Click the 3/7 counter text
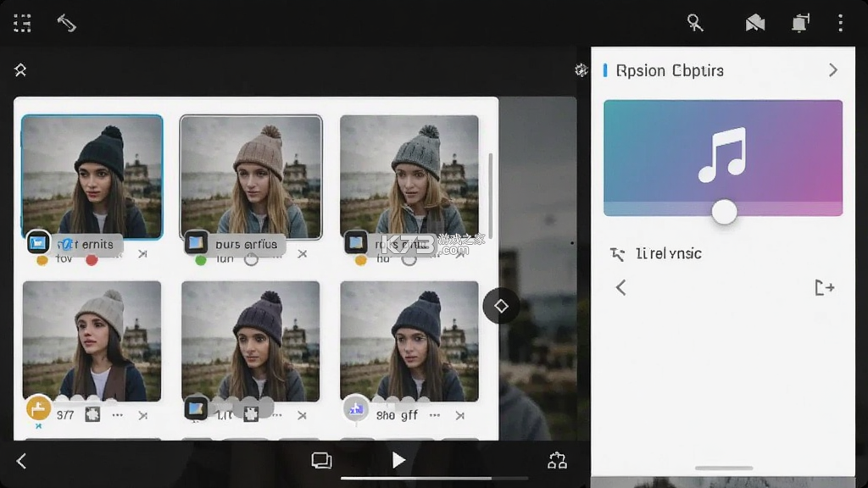This screenshot has width=868, height=488. pyautogui.click(x=65, y=415)
